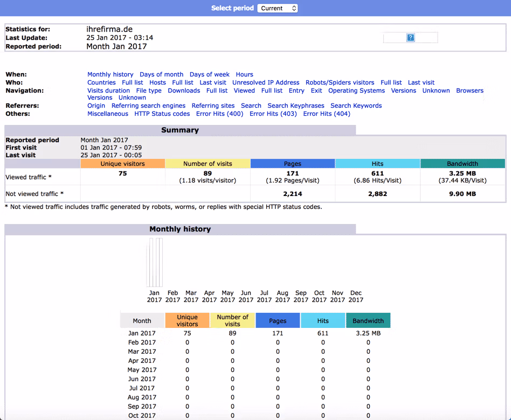The height and width of the screenshot is (420, 511).
Task: Open the Select period dropdown
Action: click(x=277, y=8)
